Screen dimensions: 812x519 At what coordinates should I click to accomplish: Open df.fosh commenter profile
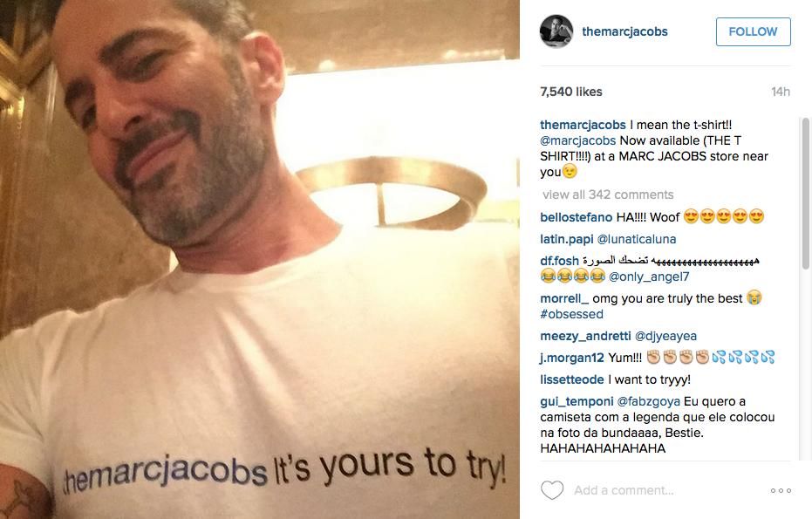(x=559, y=261)
